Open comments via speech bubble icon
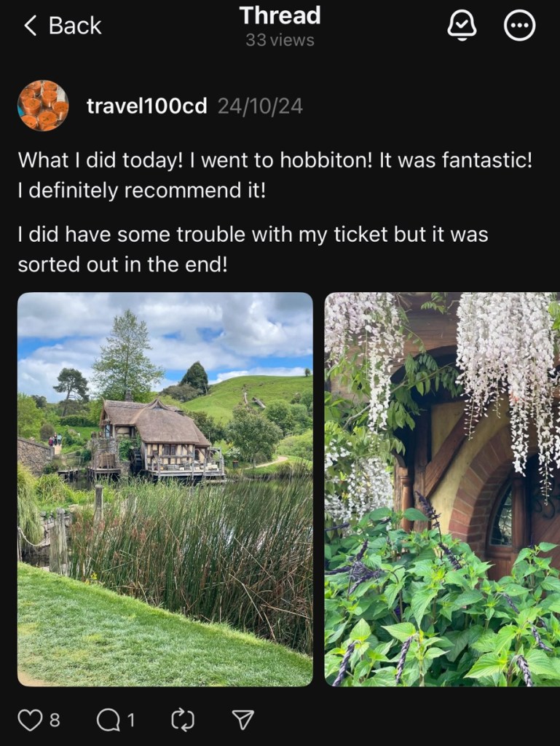Viewport: 560px width, 746px height. pyautogui.click(x=108, y=720)
